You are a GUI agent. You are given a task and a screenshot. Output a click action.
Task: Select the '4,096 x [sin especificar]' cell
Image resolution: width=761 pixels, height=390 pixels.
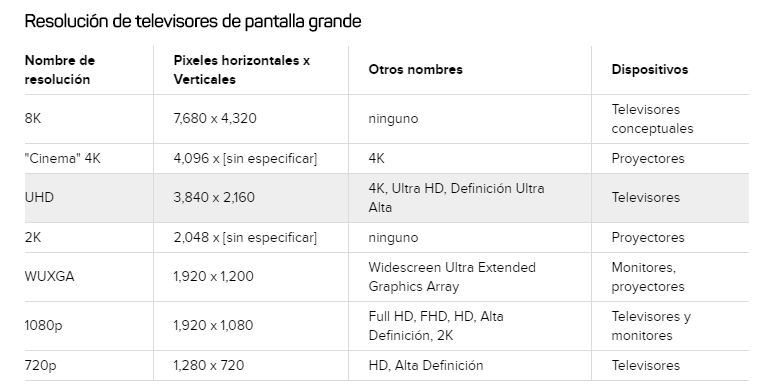[x=245, y=159]
